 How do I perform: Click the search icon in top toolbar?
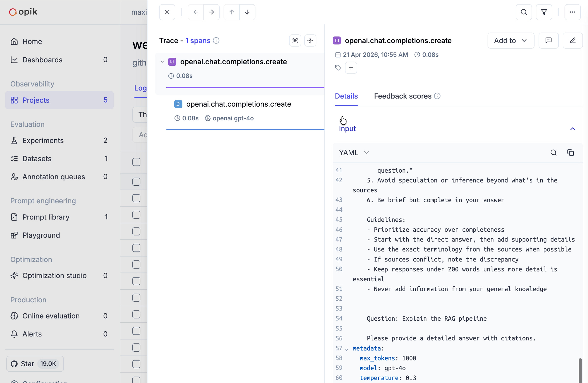tap(524, 12)
